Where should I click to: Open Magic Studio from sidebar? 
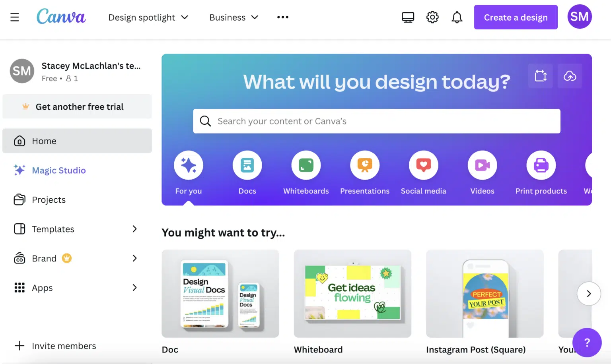[58, 170]
